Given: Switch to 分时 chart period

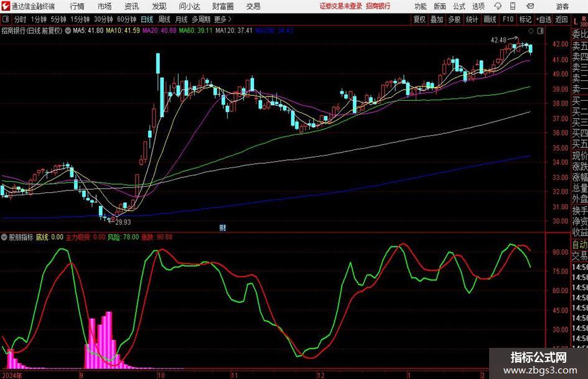Looking at the screenshot, I should (x=20, y=19).
